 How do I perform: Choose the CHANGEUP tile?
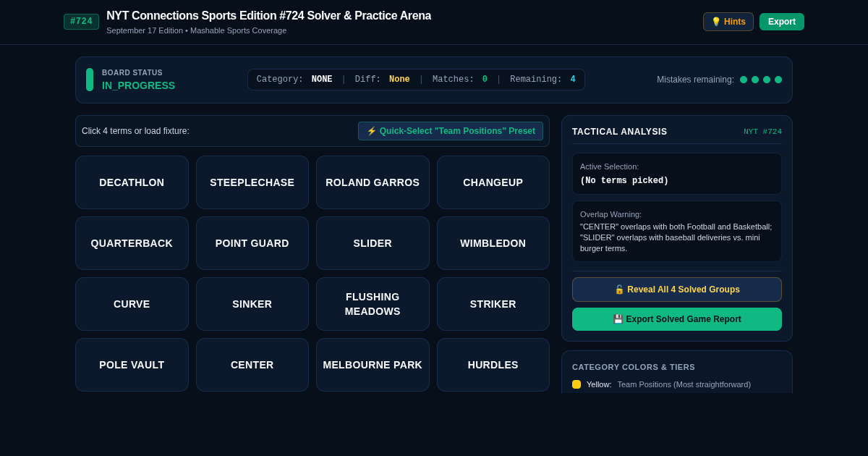[x=493, y=182]
